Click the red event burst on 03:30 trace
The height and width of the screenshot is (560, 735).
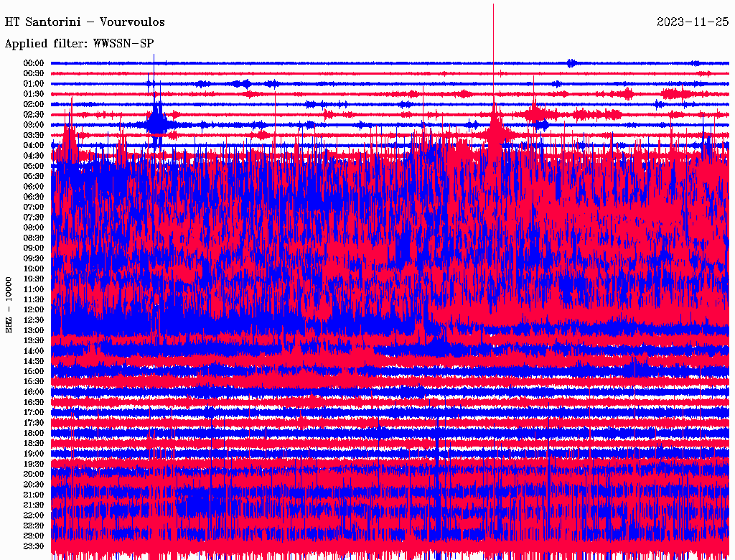[495, 133]
